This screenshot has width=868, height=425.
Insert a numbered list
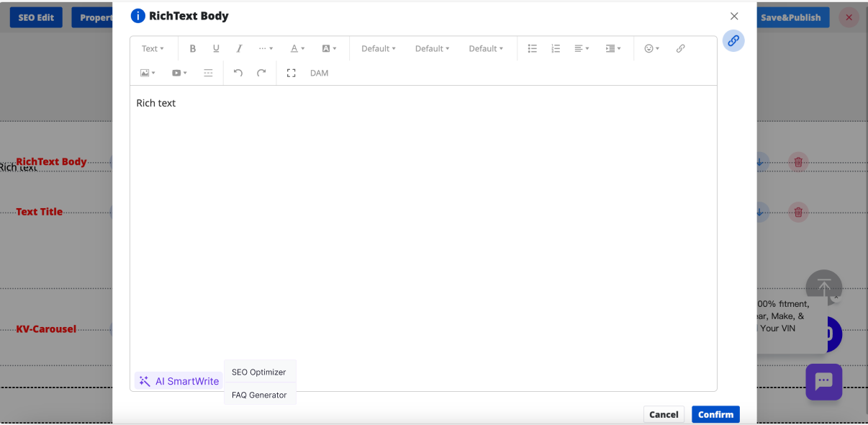pos(556,49)
